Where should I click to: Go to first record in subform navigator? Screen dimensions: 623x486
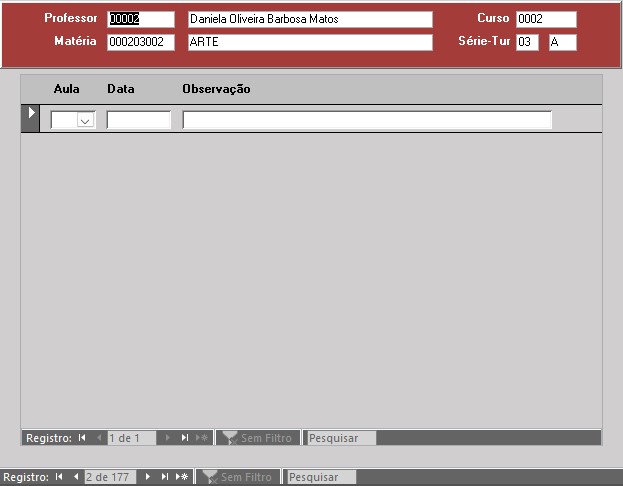tap(82, 438)
